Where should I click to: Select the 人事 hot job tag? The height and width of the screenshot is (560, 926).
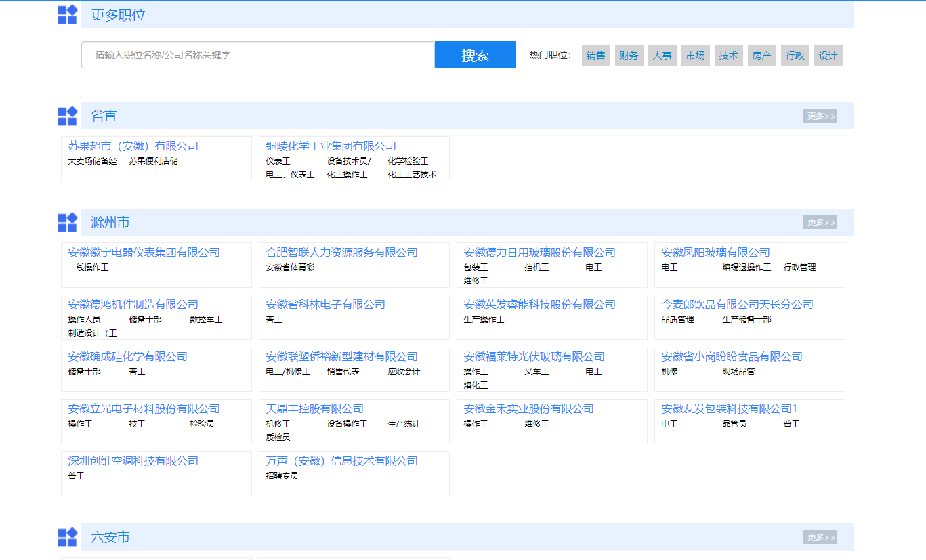(x=662, y=56)
